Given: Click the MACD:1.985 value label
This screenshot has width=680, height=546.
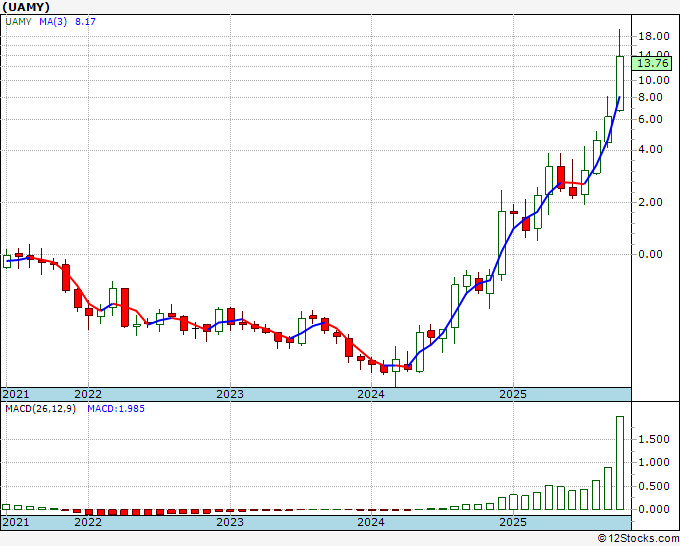Looking at the screenshot, I should pos(116,409).
